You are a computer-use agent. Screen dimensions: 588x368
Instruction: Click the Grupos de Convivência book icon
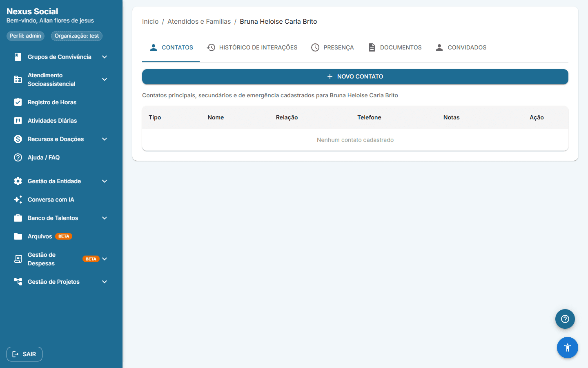[18, 57]
